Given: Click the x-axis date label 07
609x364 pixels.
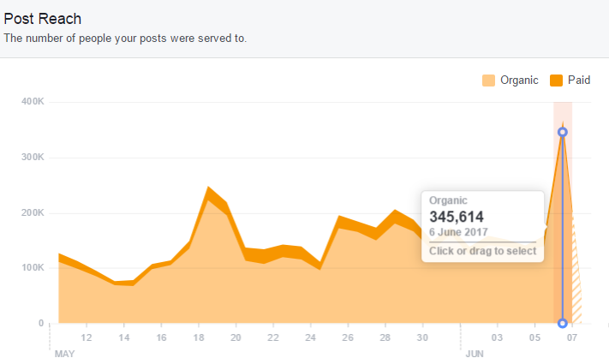Looking at the screenshot, I should click(572, 337).
